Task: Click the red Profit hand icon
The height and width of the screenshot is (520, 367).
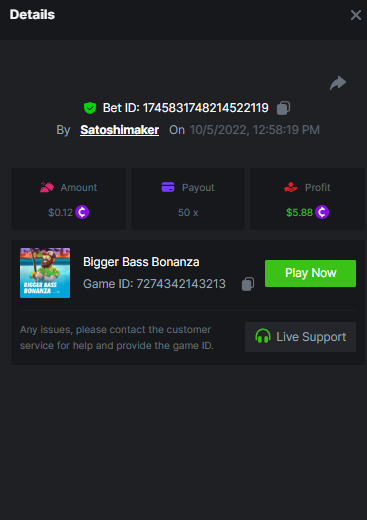Action: 291,187
